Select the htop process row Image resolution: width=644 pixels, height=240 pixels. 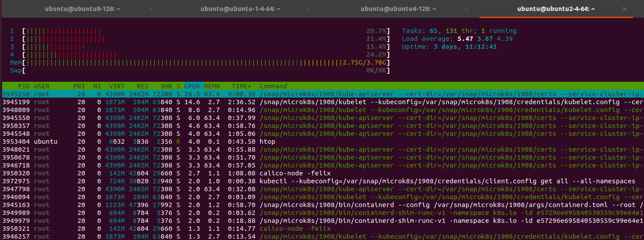coord(323,142)
